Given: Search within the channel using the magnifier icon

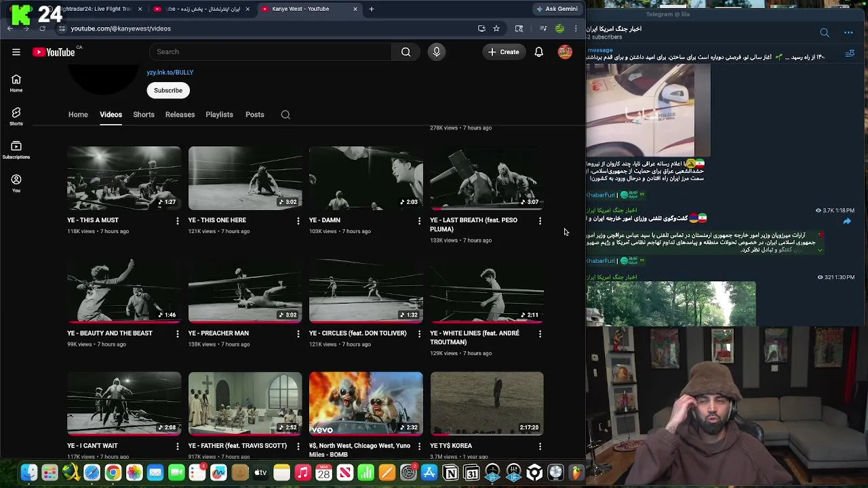Looking at the screenshot, I should click(285, 115).
